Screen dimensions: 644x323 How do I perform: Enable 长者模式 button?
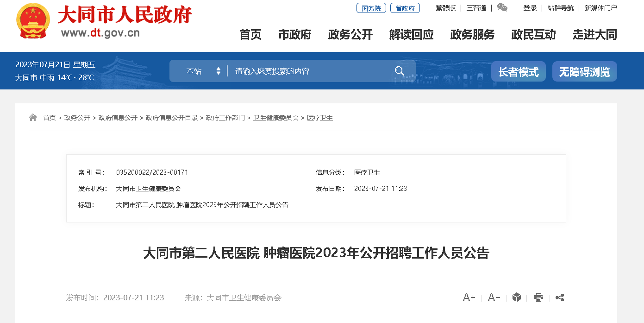[x=519, y=71]
